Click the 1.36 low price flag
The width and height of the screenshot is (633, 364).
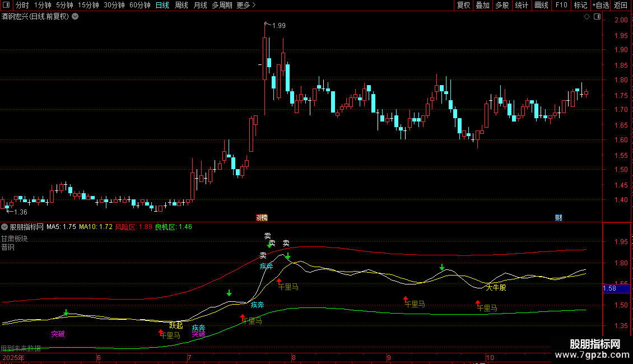pos(21,212)
